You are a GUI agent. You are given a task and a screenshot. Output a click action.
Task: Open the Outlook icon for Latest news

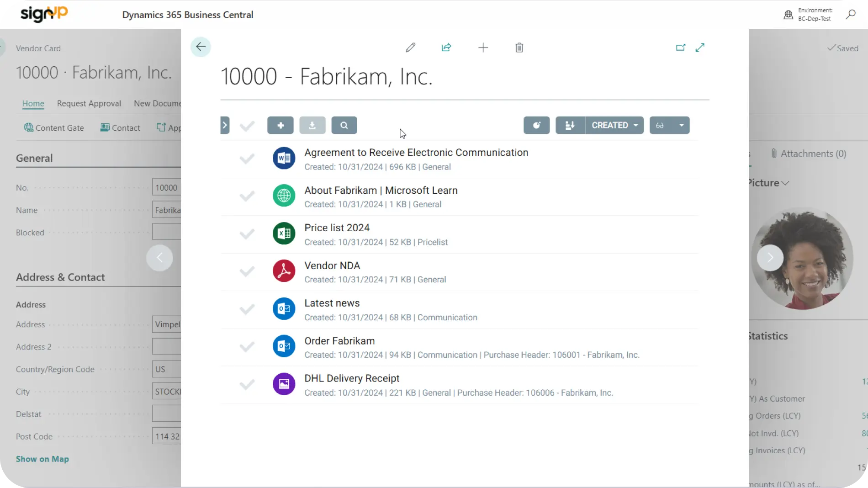click(x=284, y=309)
